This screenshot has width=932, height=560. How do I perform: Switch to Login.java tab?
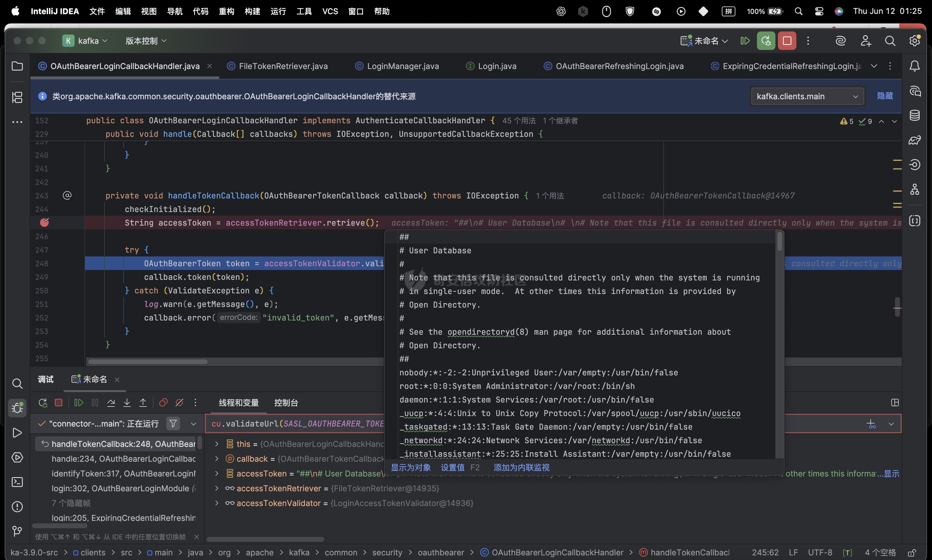click(x=491, y=66)
